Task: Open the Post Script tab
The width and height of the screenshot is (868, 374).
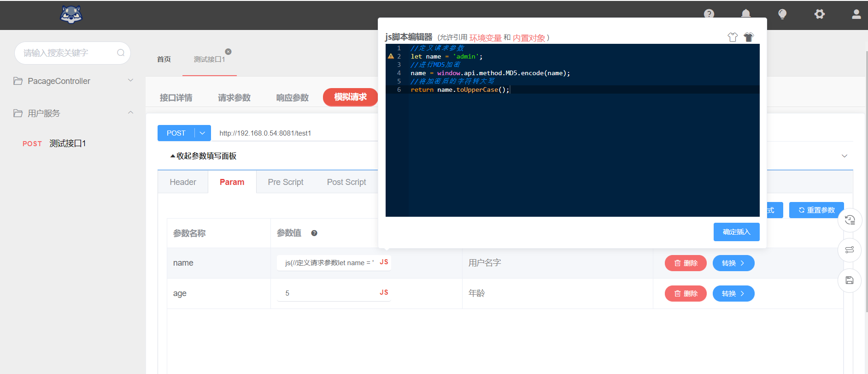Action: click(346, 182)
